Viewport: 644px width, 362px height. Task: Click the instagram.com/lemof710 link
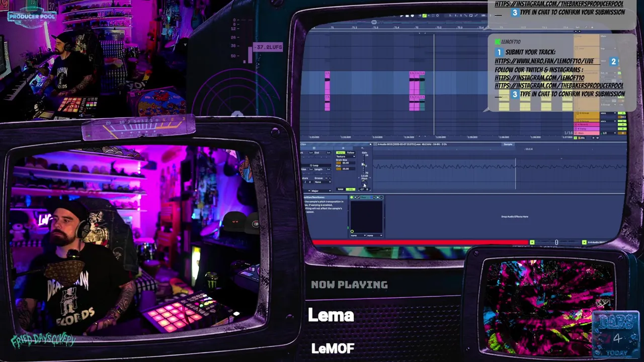(539, 77)
